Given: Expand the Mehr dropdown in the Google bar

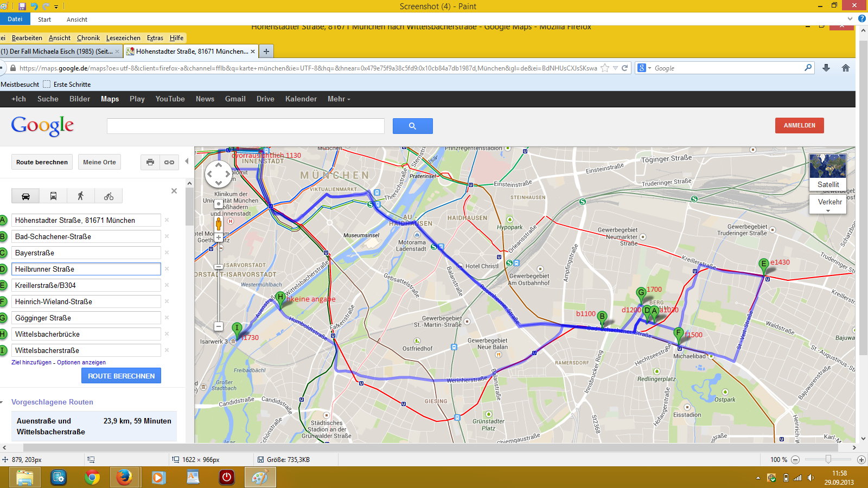Looking at the screenshot, I should pos(339,99).
